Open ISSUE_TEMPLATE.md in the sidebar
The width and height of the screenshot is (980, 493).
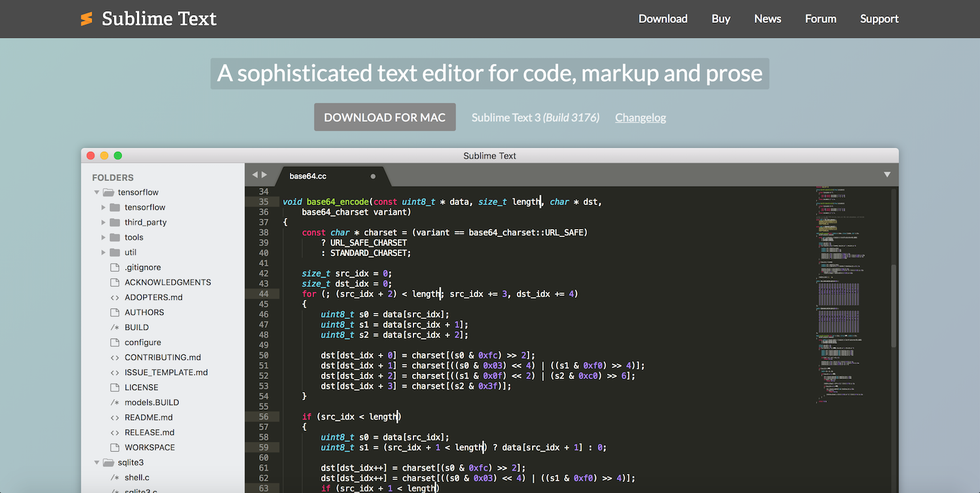[x=166, y=373]
